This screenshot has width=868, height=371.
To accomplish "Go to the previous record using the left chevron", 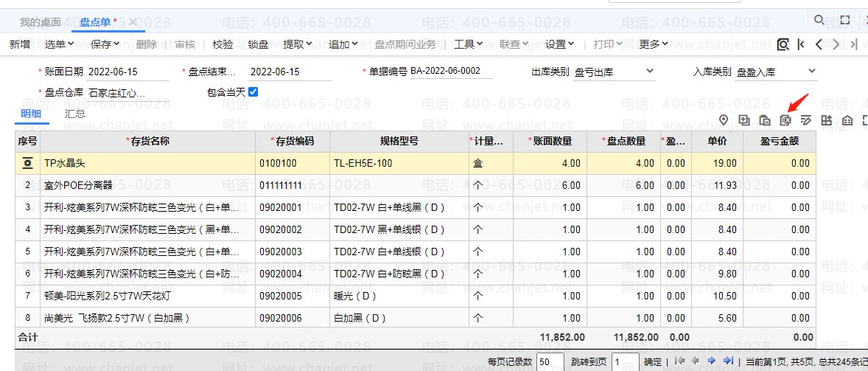I will pyautogui.click(x=819, y=44).
